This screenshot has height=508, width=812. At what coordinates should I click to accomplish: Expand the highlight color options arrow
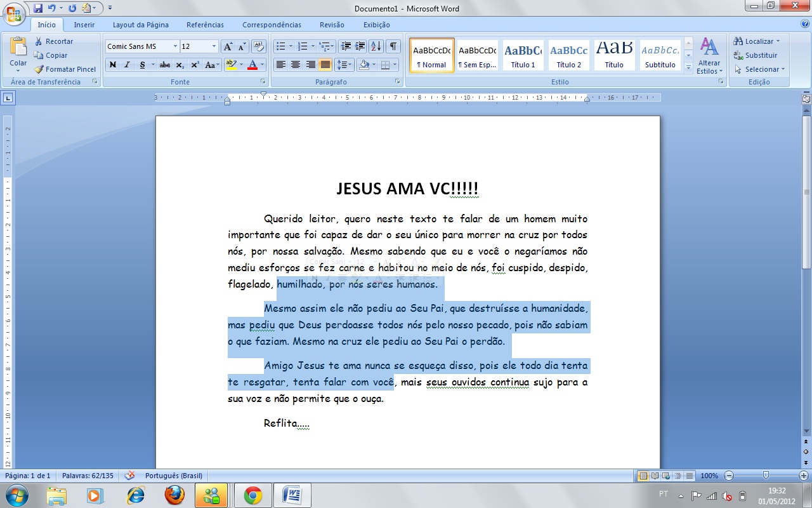[x=240, y=65]
